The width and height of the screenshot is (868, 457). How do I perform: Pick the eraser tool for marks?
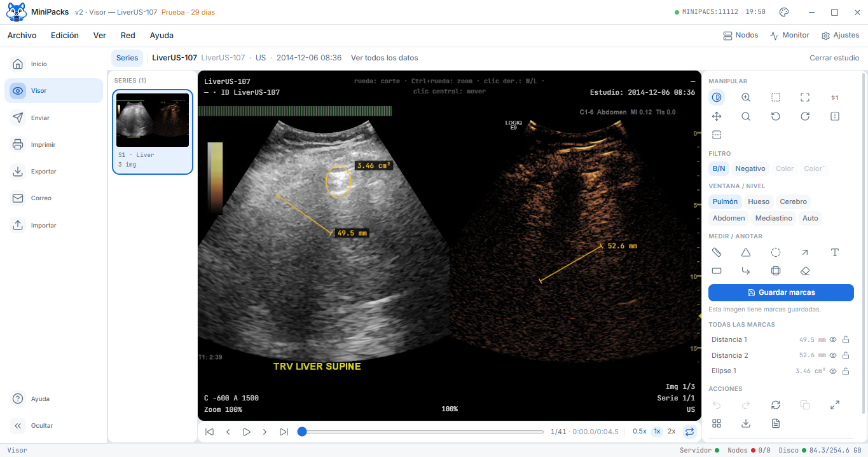tap(805, 271)
